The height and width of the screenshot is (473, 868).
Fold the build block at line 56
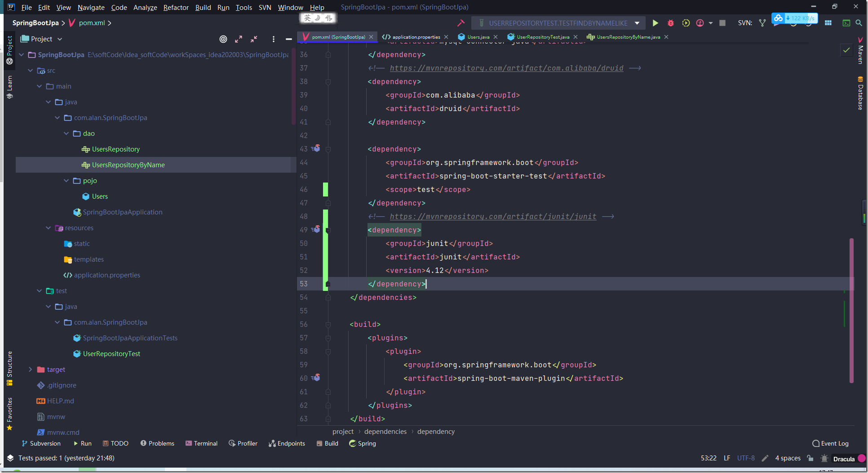click(x=328, y=325)
